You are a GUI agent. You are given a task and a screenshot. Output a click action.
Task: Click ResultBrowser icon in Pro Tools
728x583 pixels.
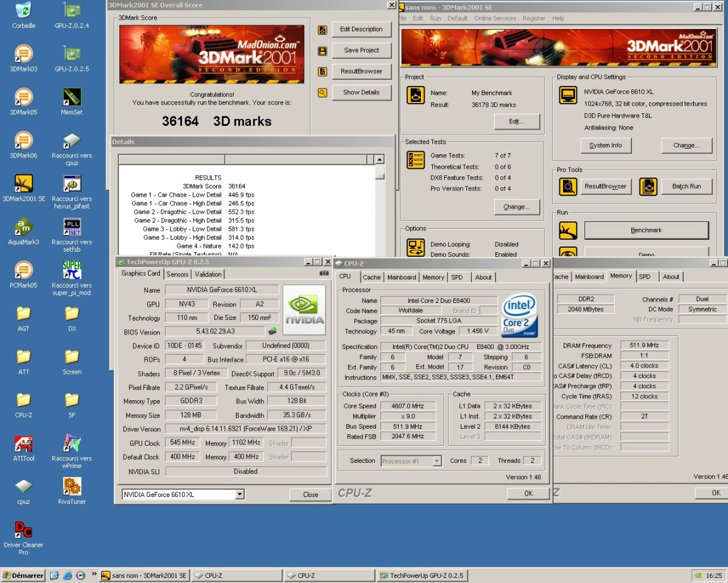click(x=568, y=187)
